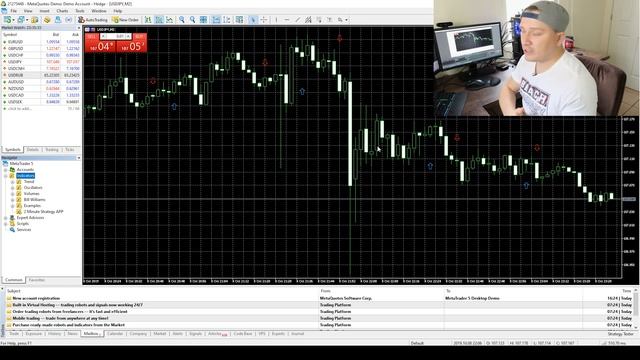
Task: Click the tile windows grid icon
Action: 203,20
